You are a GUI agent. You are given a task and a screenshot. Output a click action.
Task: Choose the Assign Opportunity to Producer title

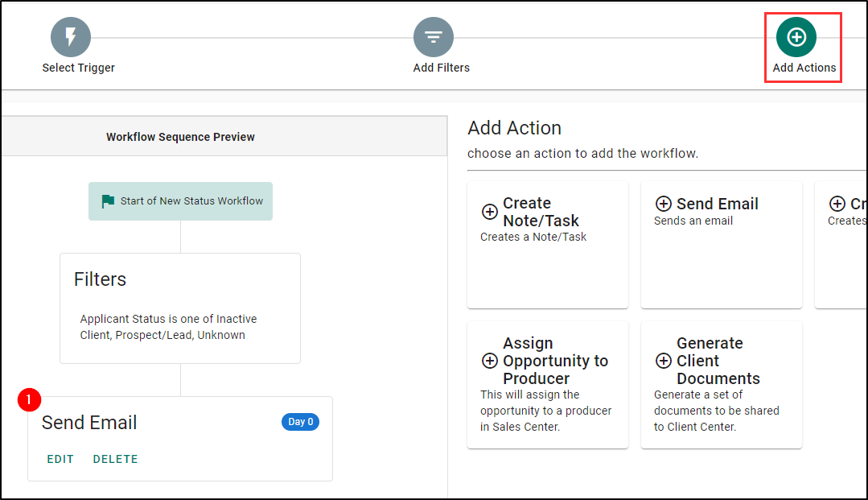(555, 361)
